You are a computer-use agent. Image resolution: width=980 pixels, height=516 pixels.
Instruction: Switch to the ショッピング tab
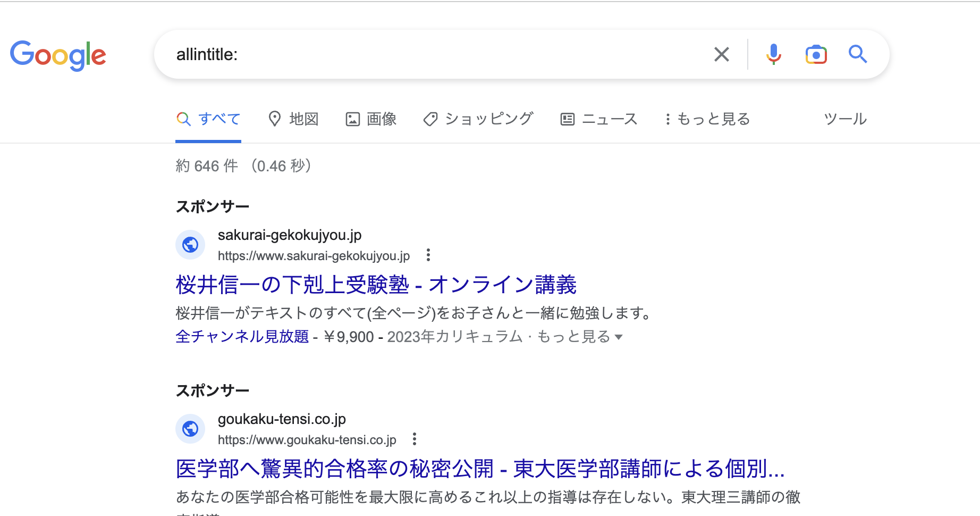tap(478, 119)
